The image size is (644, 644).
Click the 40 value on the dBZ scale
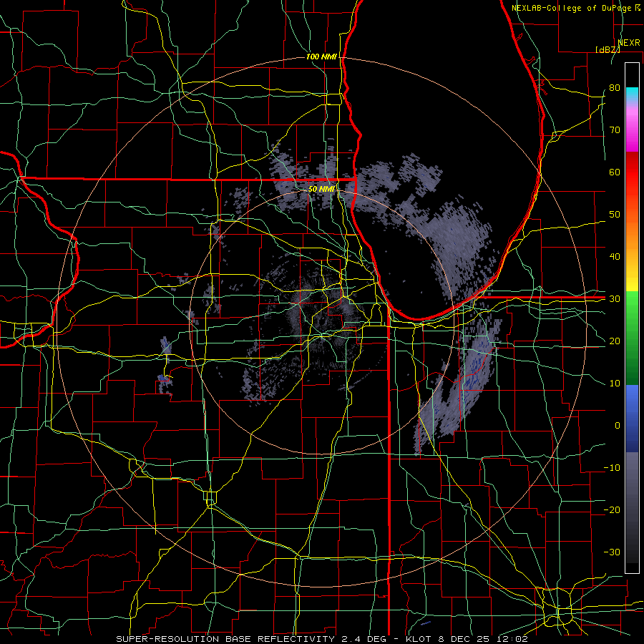point(615,257)
